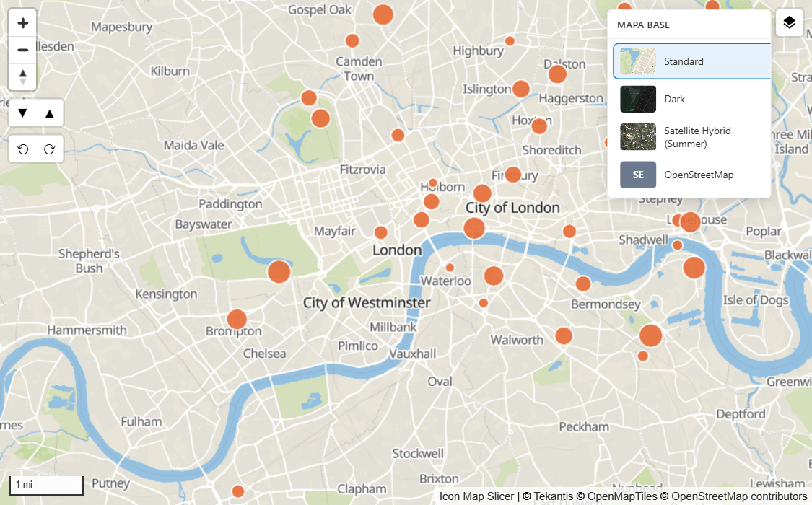Click the Satellite Hybrid thumbnail image
Image resolution: width=812 pixels, height=505 pixels.
(638, 137)
